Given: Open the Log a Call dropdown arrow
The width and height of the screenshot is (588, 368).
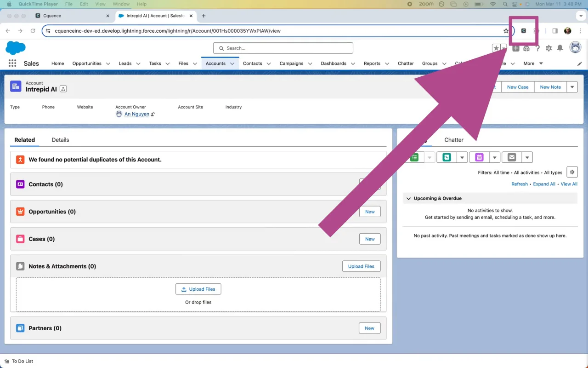Looking at the screenshot, I should tap(462, 157).
